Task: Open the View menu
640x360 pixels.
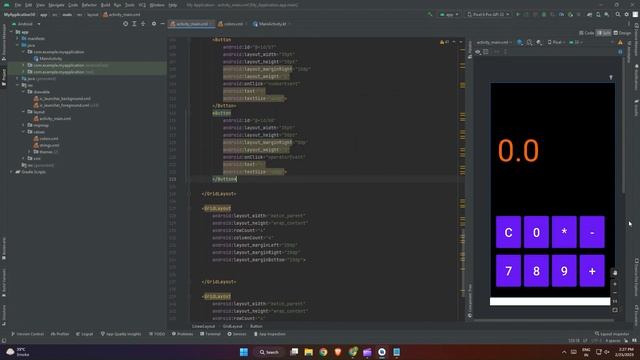Action: [40, 5]
